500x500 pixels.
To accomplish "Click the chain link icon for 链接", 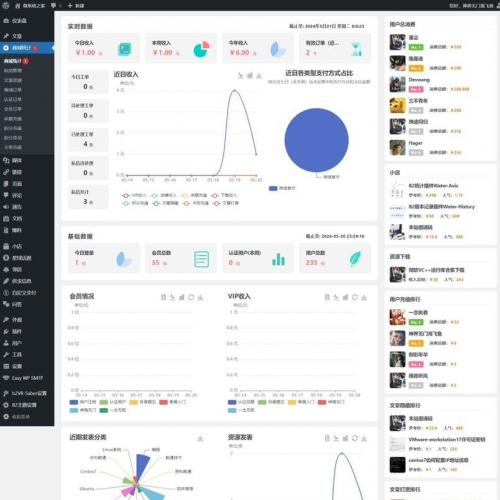I will click(6, 172).
